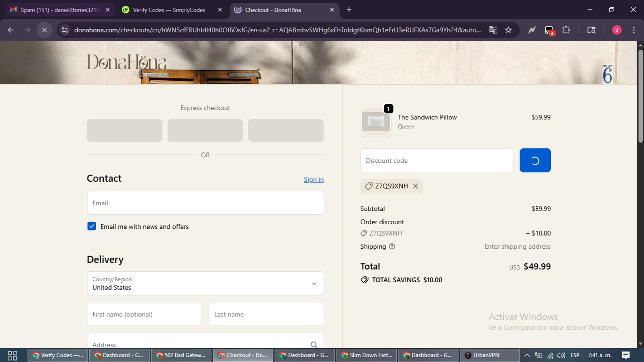Open the Chrome profile avatar
The image size is (644, 362).
(x=617, y=30)
